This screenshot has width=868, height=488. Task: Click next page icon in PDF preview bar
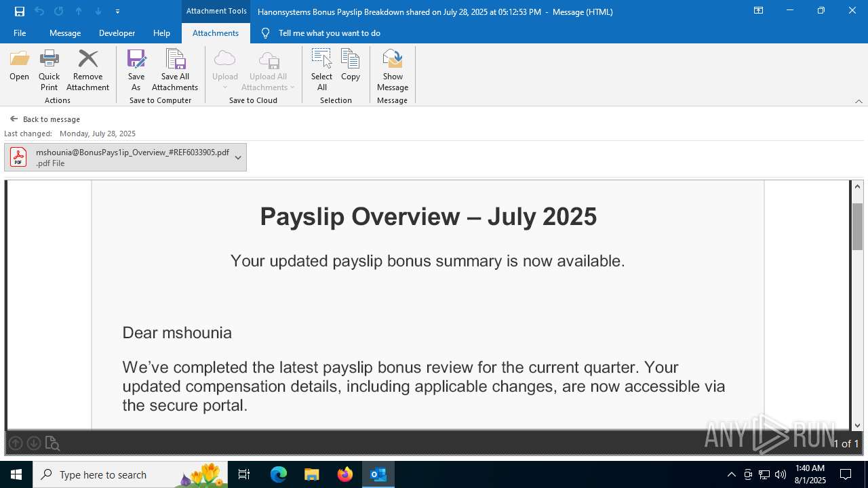pos(33,443)
